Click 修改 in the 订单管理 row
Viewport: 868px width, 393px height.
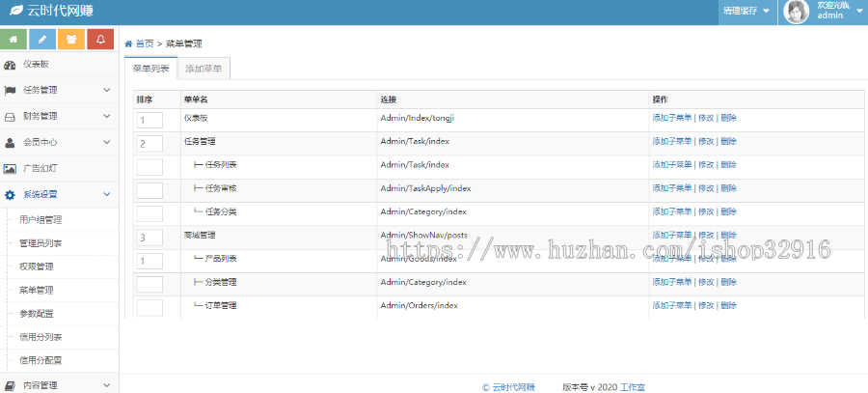click(706, 305)
